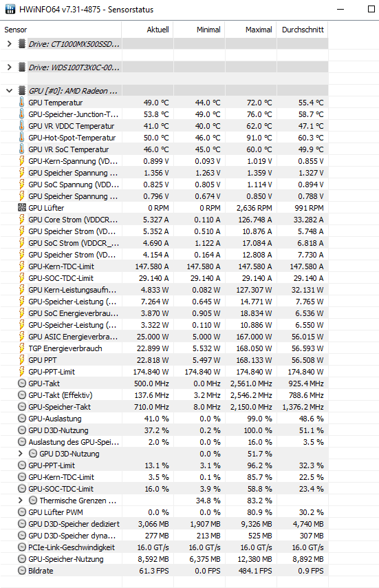Click the GPU-SOC-TDC-Limit ampere lightning icon
This screenshot has width=379, height=588.
[22, 278]
